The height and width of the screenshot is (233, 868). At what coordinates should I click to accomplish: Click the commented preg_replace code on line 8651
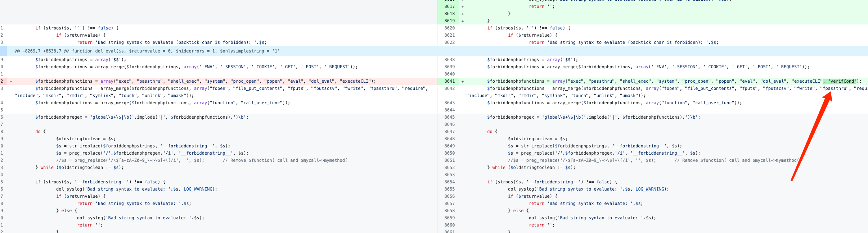tap(653, 160)
